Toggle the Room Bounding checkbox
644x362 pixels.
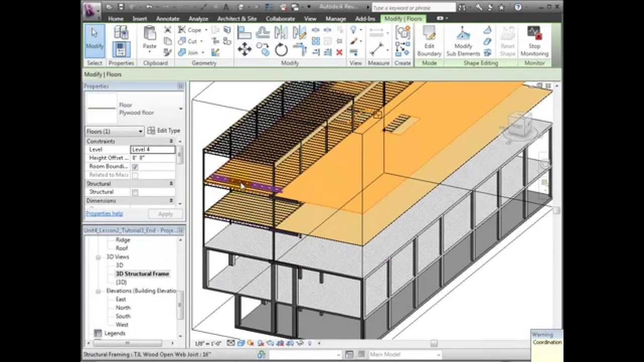(x=135, y=166)
